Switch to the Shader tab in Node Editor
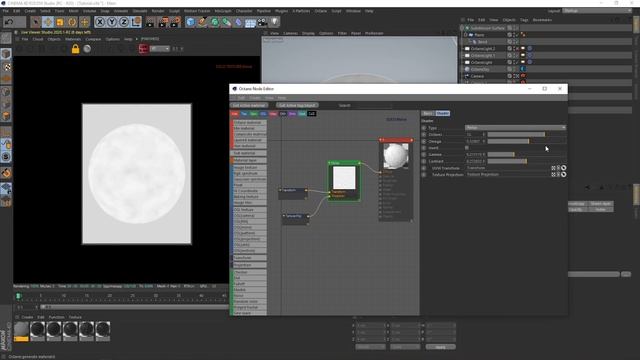This screenshot has width=640, height=360. click(442, 113)
